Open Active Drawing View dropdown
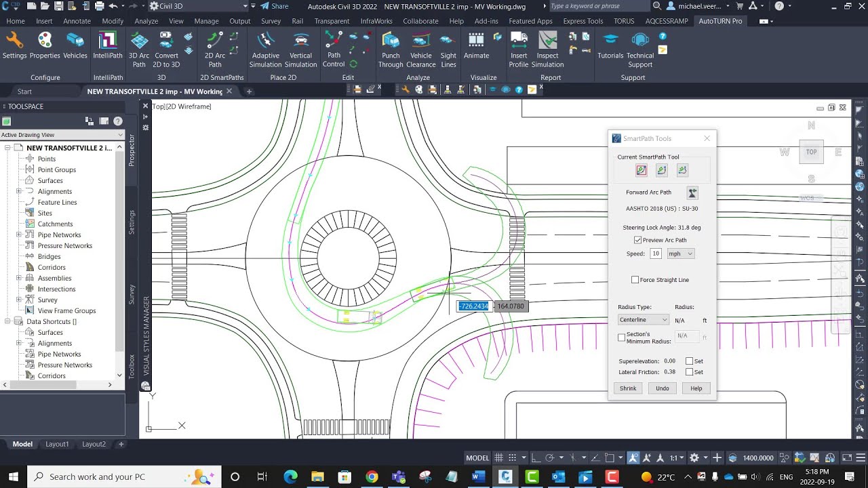 (62, 135)
